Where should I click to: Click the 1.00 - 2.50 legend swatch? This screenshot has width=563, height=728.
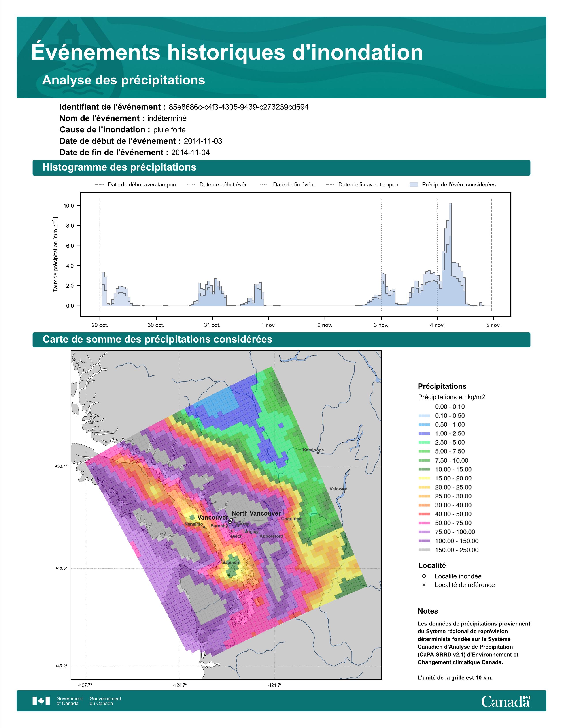coord(424,434)
